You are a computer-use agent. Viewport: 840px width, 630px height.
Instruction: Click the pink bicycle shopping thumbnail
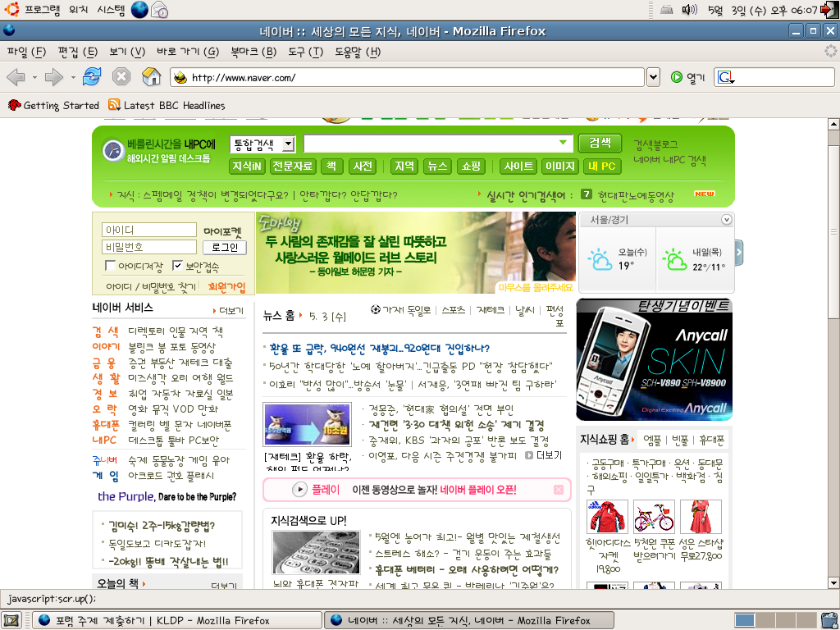654,517
